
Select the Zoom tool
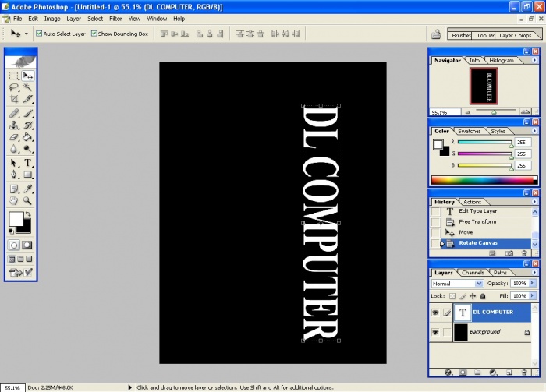coord(27,201)
